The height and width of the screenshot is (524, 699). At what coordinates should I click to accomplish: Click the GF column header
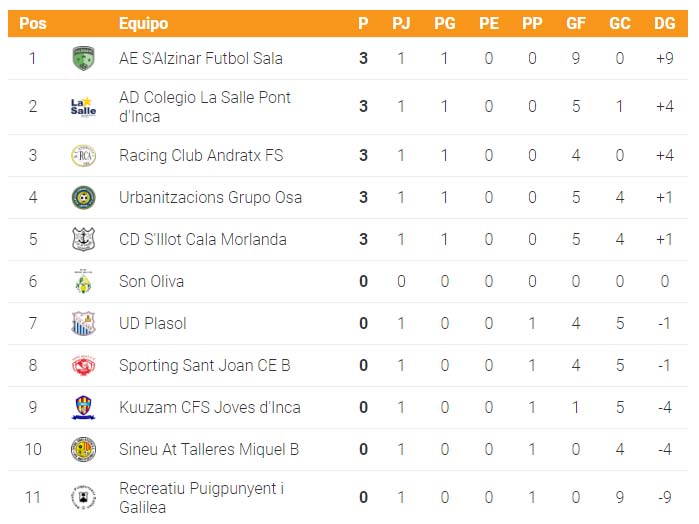[x=576, y=23]
